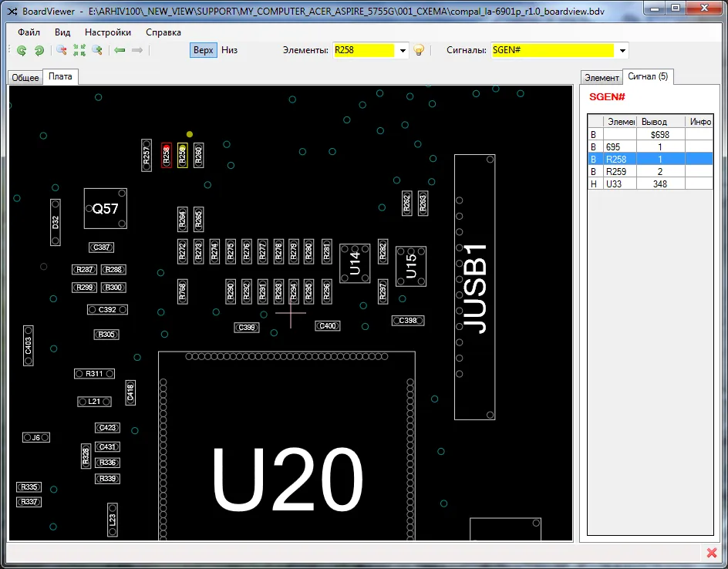Click resistor R768 on the board
The height and width of the screenshot is (569, 728).
[x=183, y=292]
